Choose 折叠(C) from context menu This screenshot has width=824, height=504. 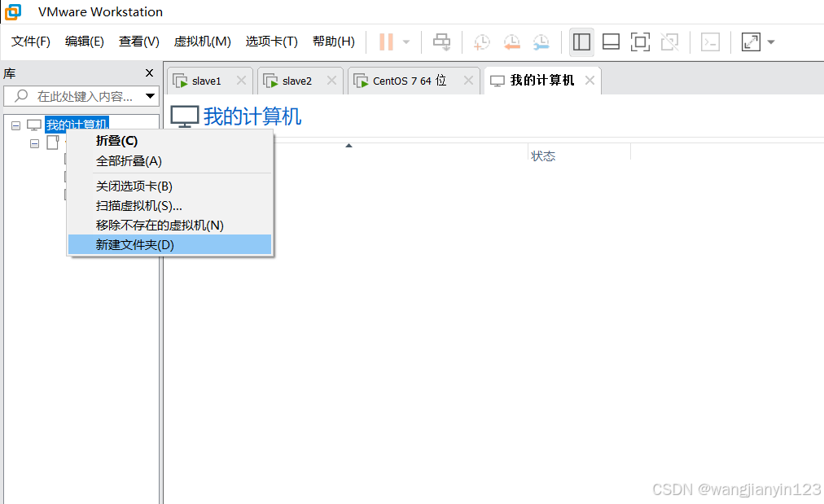pos(169,141)
